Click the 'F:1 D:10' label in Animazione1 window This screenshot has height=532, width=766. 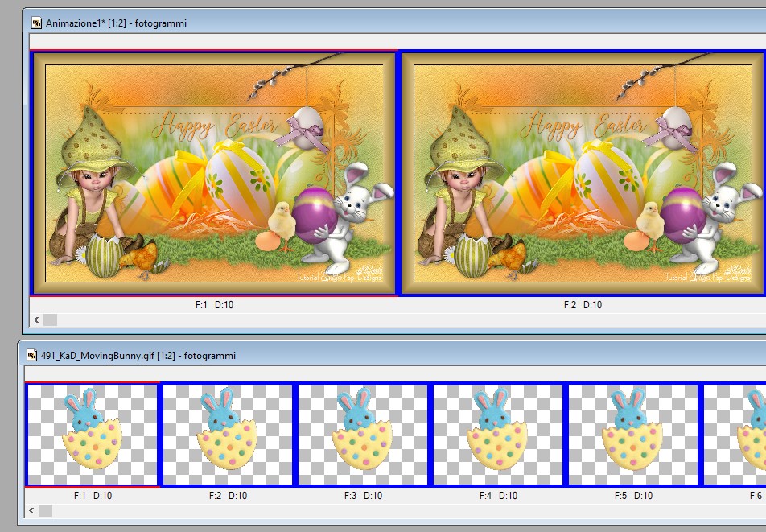214,305
